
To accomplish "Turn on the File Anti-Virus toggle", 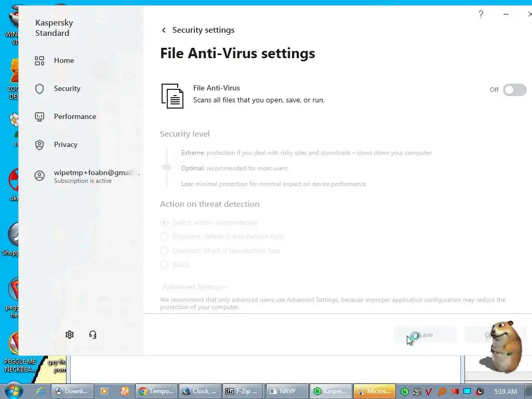I will tap(515, 90).
